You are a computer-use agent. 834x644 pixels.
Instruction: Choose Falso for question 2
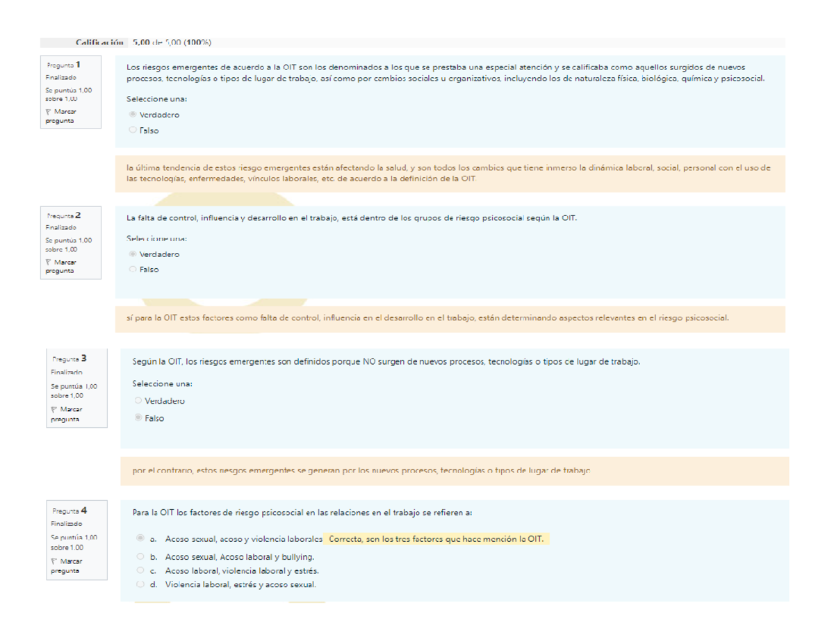pyautogui.click(x=133, y=269)
